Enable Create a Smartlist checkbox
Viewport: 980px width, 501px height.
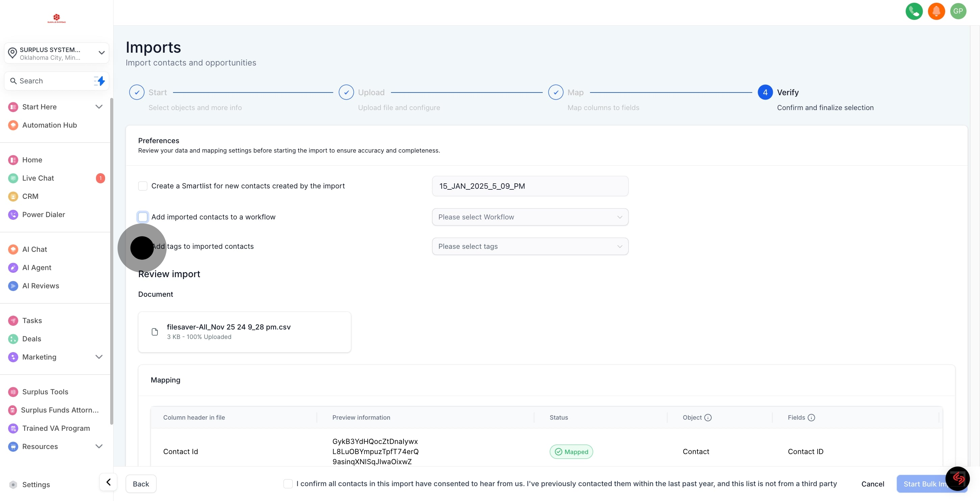coord(143,186)
